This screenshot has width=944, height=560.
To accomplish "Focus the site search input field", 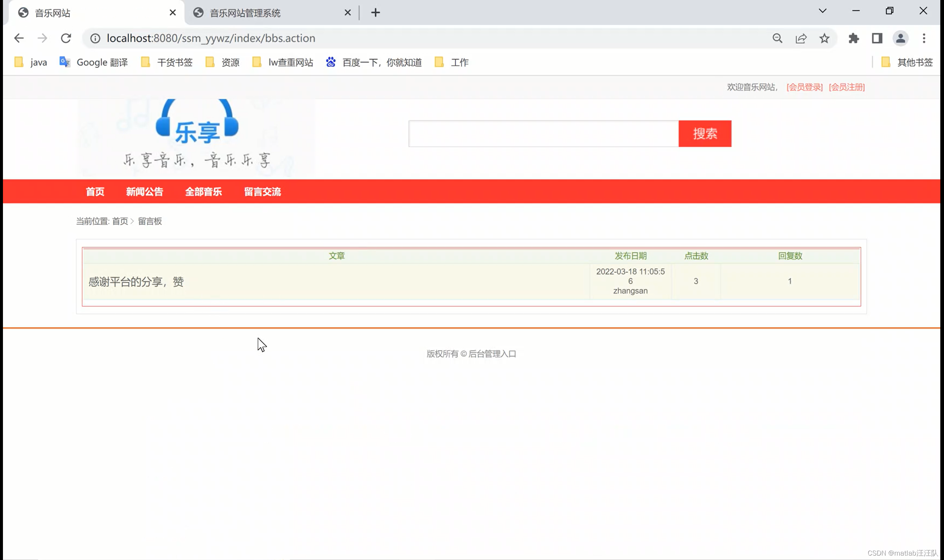I will pos(544,134).
